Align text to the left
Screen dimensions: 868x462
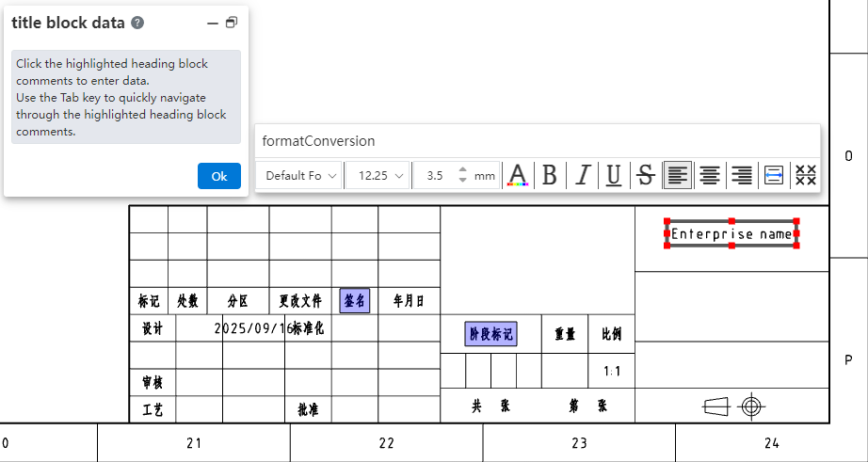(678, 175)
